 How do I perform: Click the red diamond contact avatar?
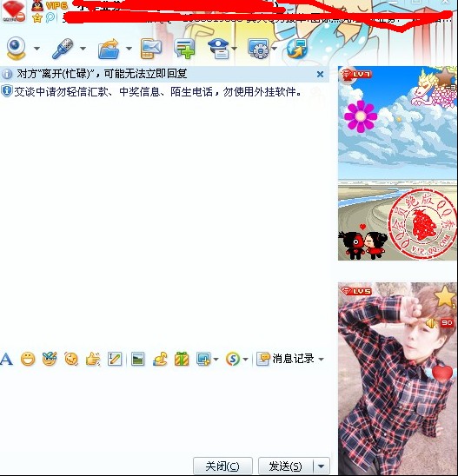click(x=13, y=11)
